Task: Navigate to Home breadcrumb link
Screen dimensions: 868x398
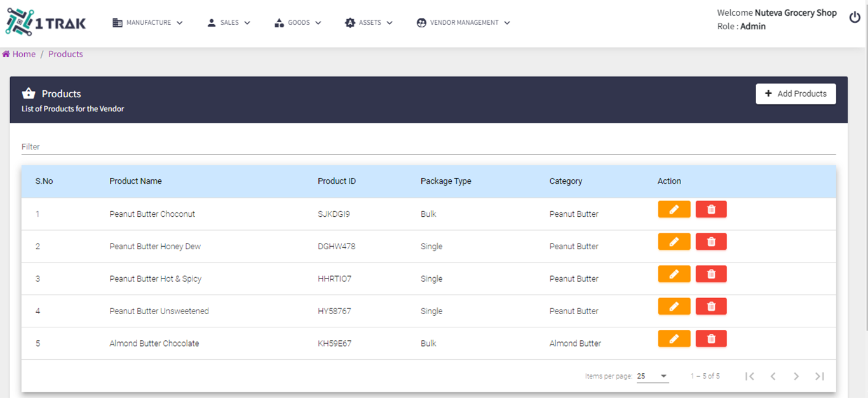Action: (24, 54)
